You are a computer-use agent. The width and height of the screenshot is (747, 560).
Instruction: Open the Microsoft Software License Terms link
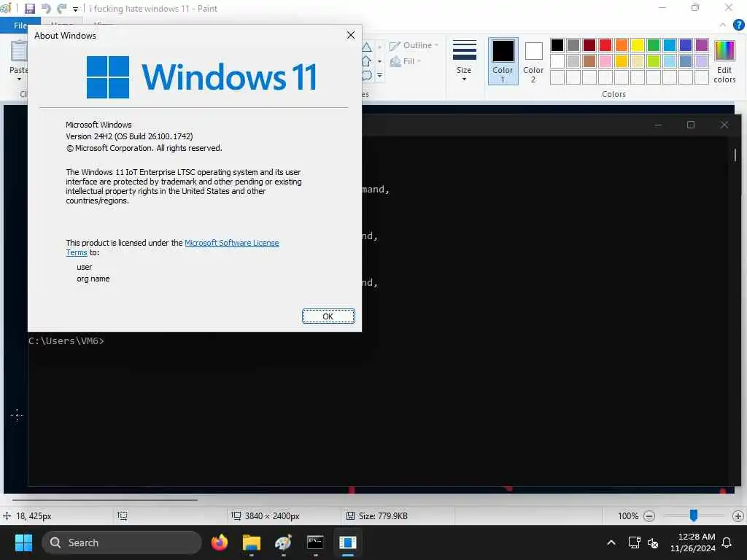[231, 243]
